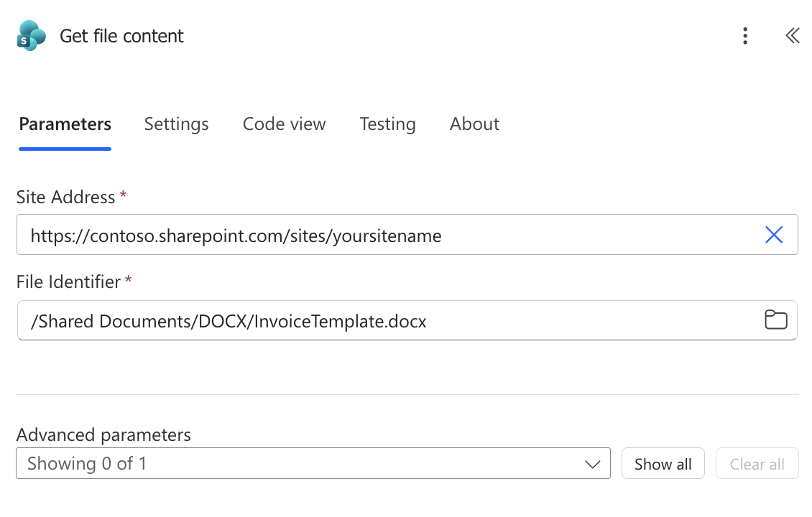This screenshot has height=517, width=812.
Task: Stay on the Parameters tab
Action: click(x=65, y=124)
